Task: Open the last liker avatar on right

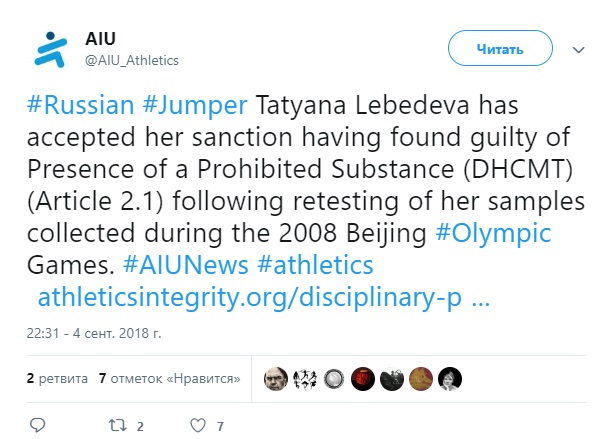Action: tap(450, 379)
